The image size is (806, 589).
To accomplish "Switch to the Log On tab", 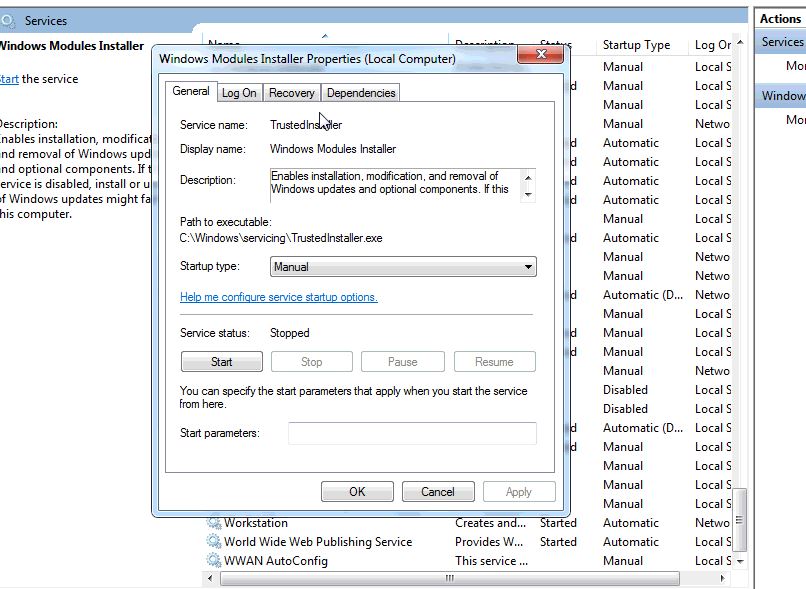I will (x=239, y=93).
